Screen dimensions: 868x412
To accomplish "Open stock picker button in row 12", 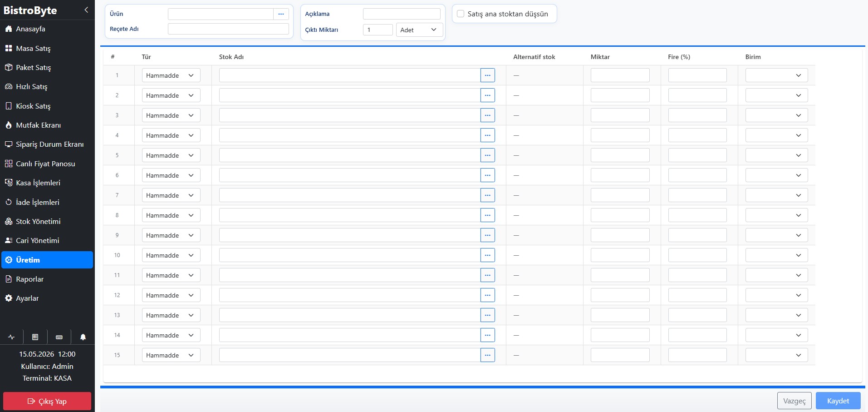I will (487, 295).
